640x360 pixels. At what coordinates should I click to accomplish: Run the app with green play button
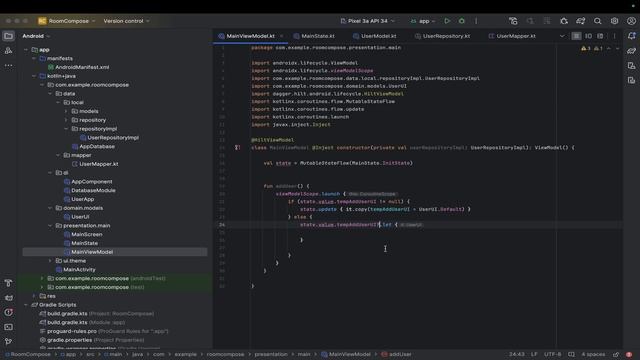click(447, 21)
